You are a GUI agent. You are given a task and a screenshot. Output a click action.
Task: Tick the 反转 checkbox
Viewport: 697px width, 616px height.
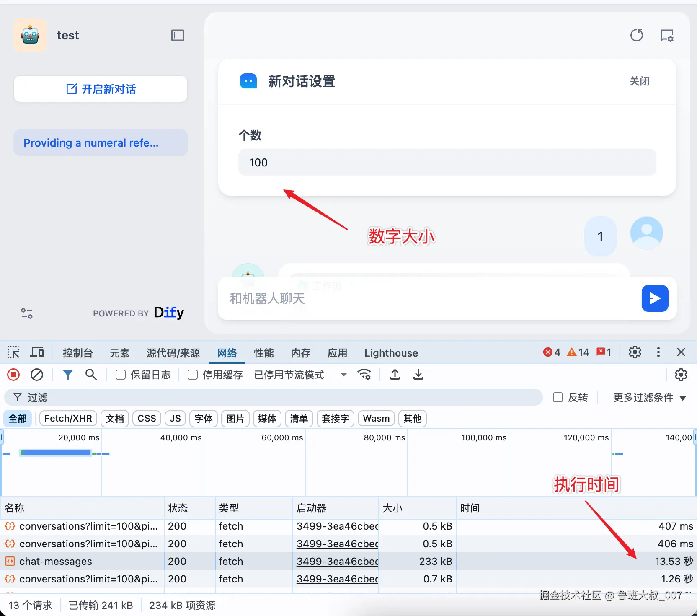(558, 397)
